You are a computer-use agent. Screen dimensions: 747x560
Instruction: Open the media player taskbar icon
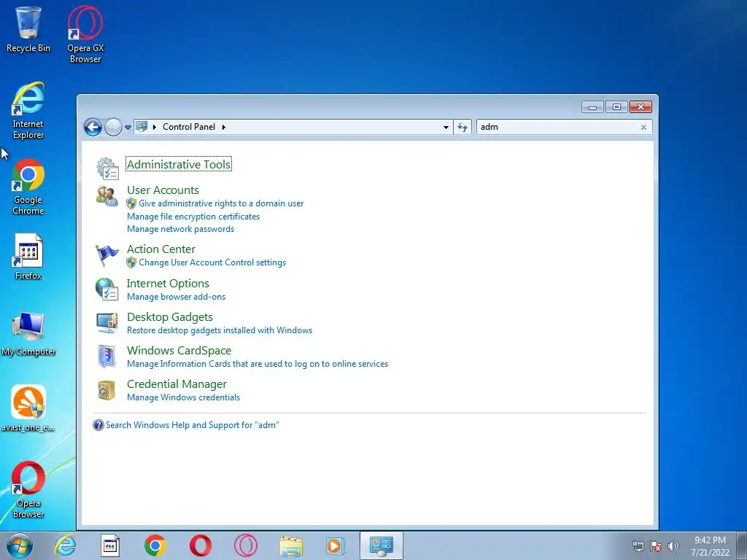(336, 545)
